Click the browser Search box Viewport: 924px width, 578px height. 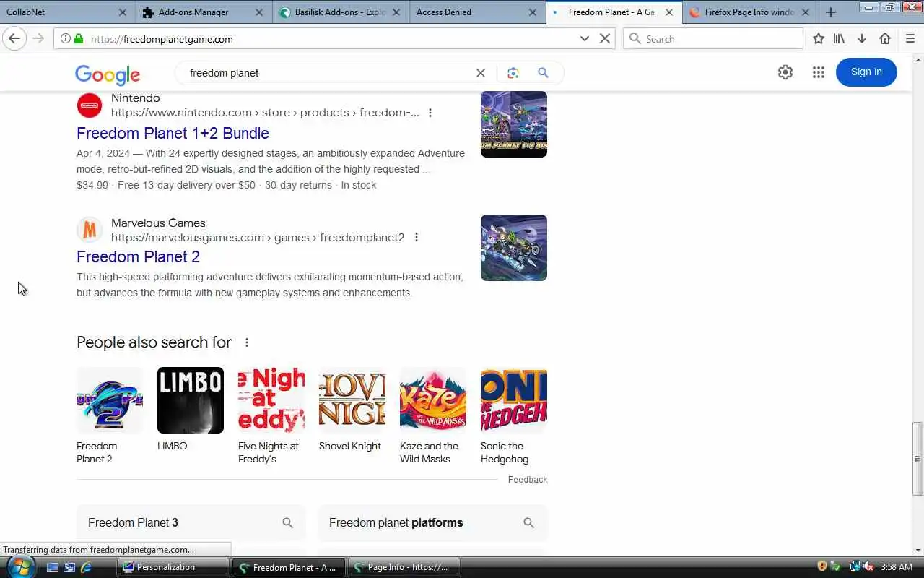(713, 38)
